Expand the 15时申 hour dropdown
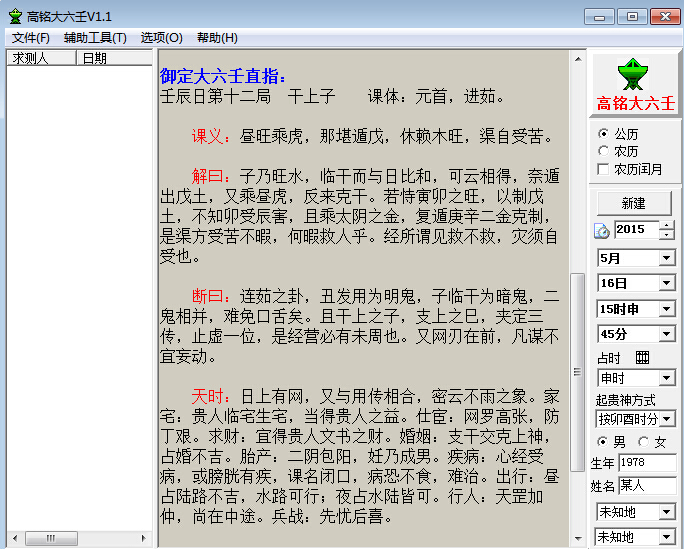This screenshot has height=549, width=684. pos(667,309)
